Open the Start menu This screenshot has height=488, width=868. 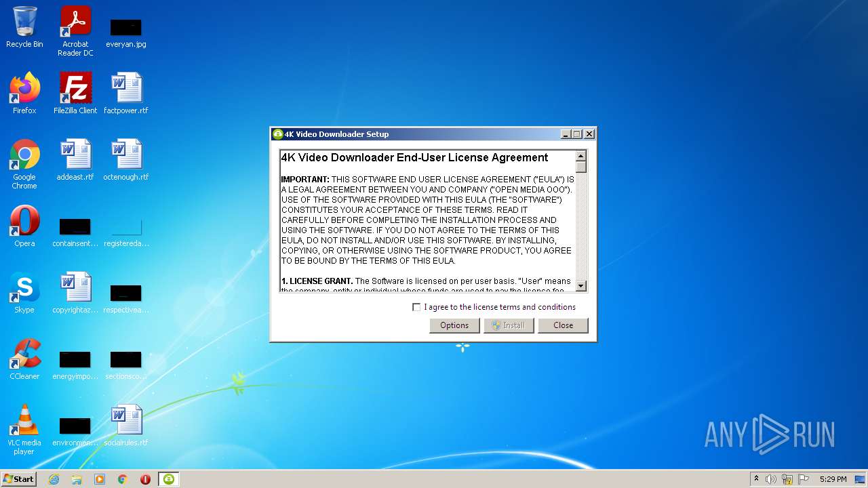[x=18, y=479]
